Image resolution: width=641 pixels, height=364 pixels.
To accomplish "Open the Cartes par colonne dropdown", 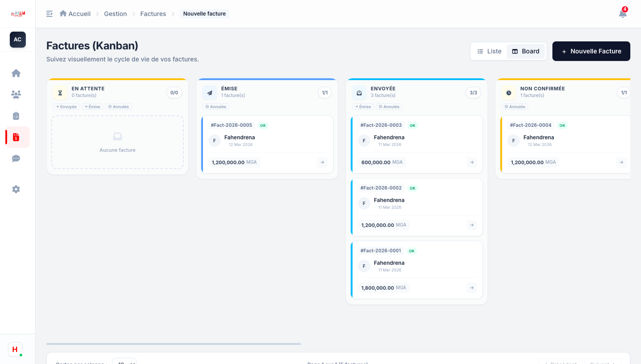I will coord(125,362).
